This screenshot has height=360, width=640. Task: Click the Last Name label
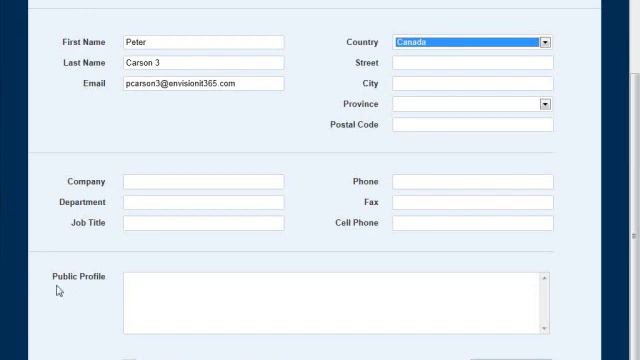tap(84, 63)
